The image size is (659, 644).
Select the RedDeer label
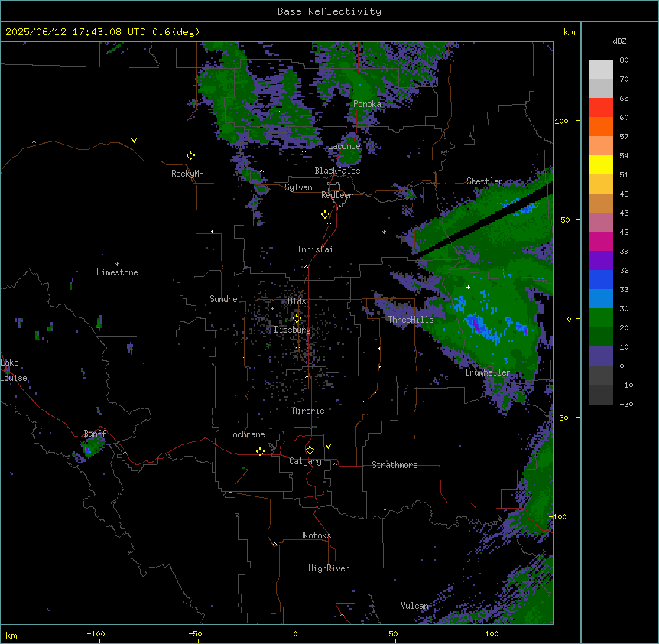336,195
